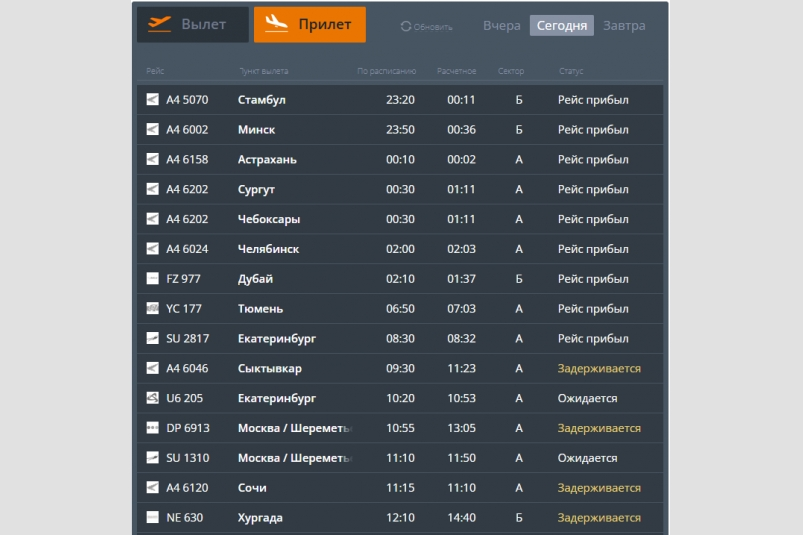Click the Статус column header
This screenshot has height=535, width=803.
571,72
